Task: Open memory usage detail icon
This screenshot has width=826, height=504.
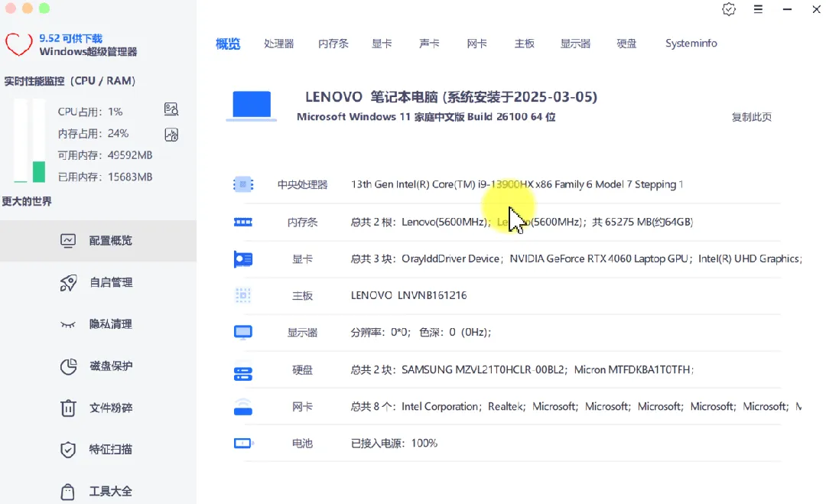Action: (171, 135)
